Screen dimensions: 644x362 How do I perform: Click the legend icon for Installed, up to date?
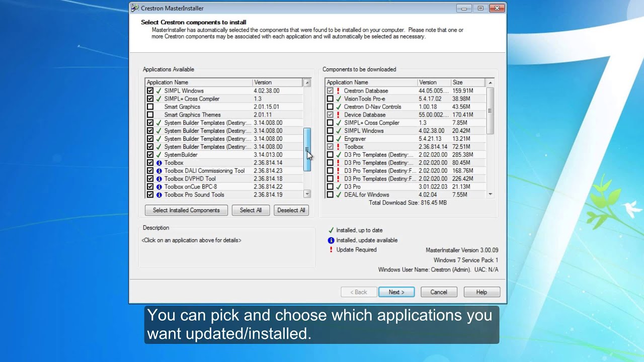[x=331, y=230]
